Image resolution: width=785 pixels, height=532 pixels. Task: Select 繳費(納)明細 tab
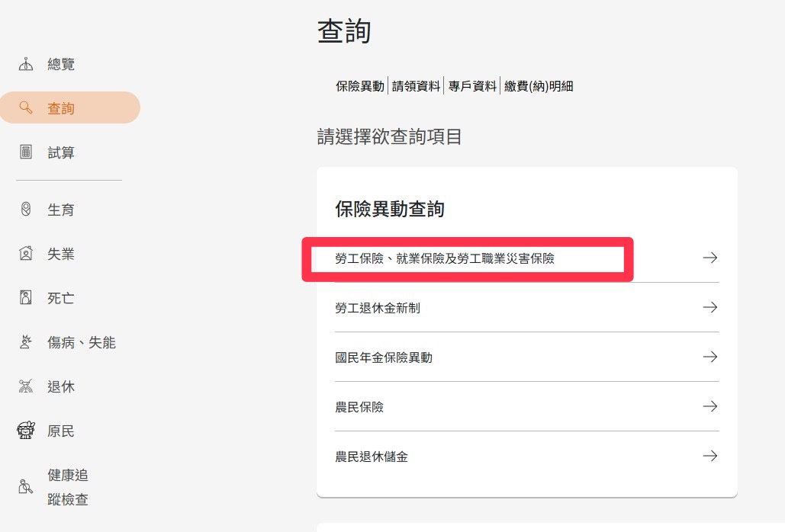click(539, 86)
